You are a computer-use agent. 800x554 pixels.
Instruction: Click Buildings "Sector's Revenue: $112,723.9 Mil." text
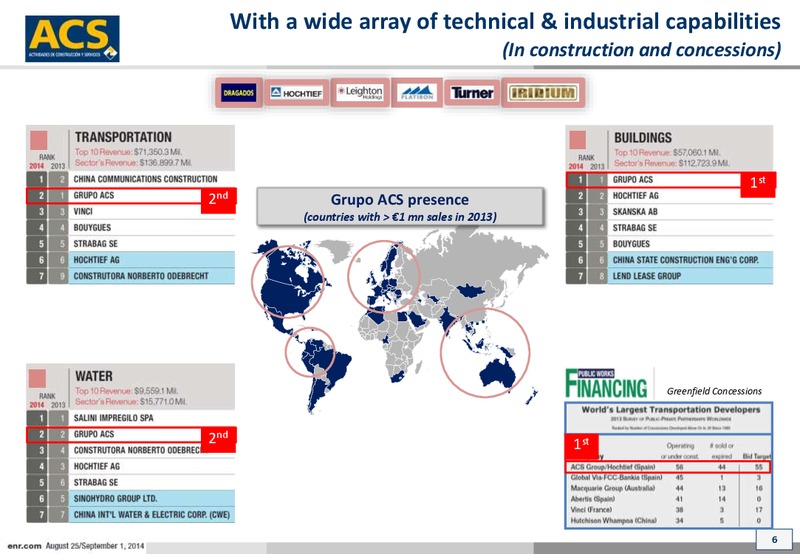pos(672,163)
